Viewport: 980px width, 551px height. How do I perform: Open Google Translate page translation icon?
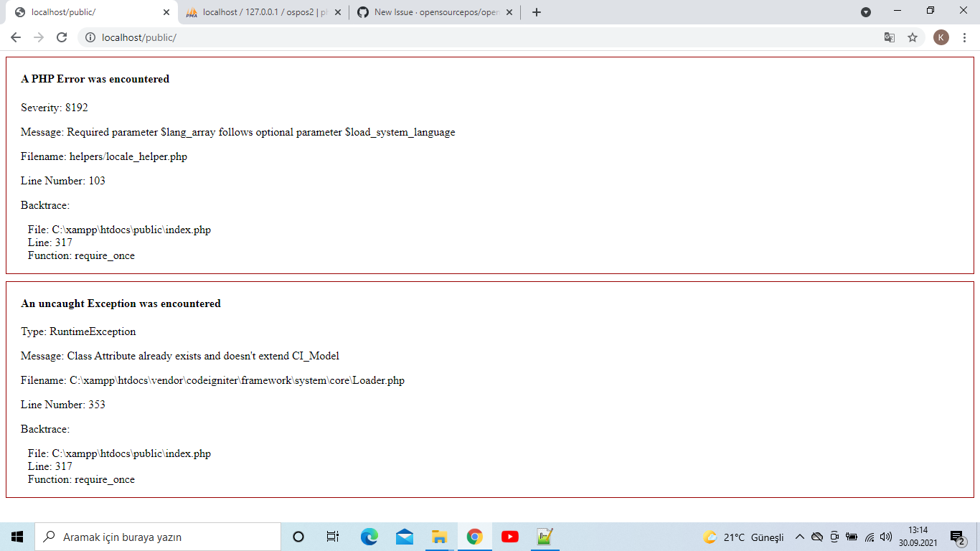pyautogui.click(x=890, y=37)
